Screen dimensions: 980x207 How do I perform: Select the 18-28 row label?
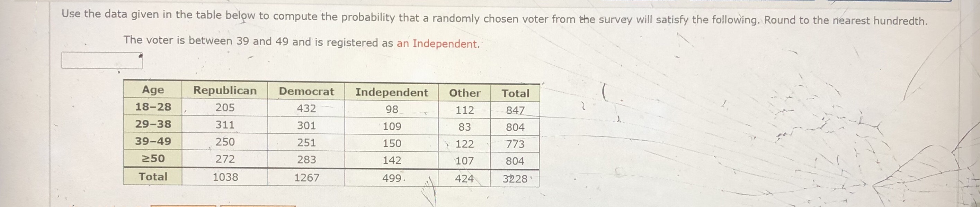tap(154, 107)
